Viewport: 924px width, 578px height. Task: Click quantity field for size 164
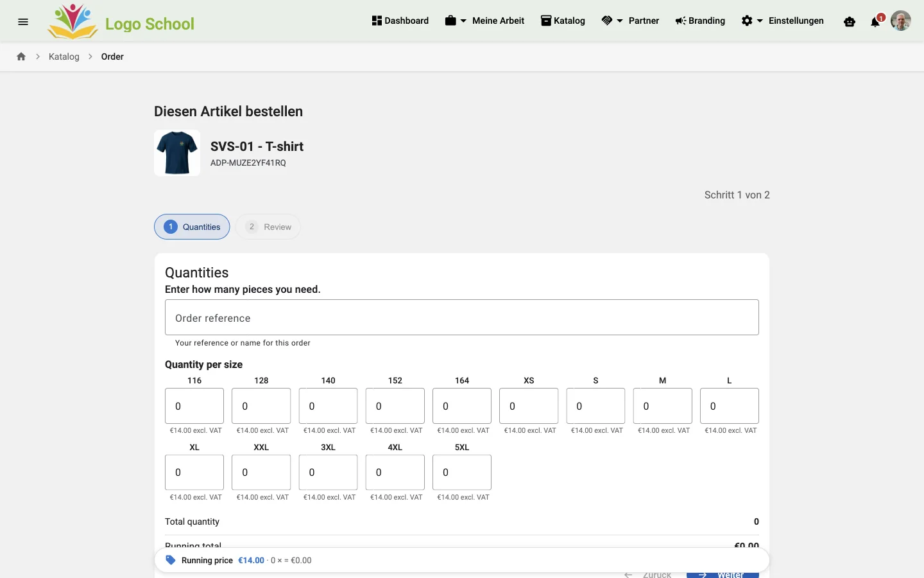(x=462, y=406)
